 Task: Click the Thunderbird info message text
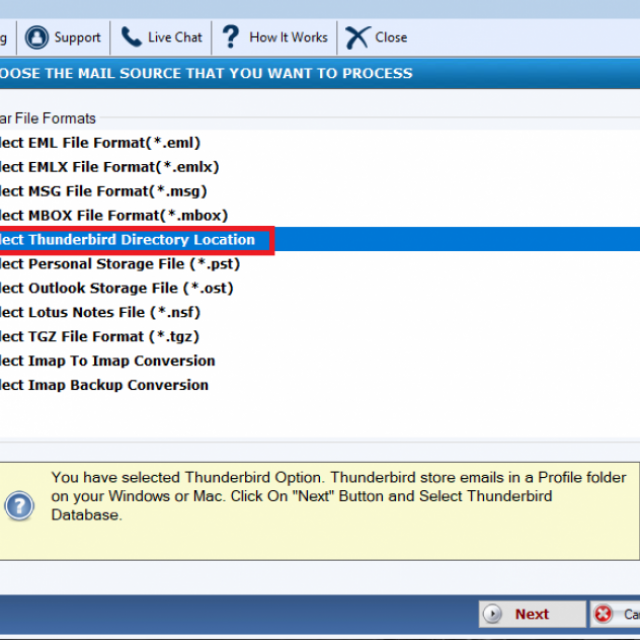339,496
